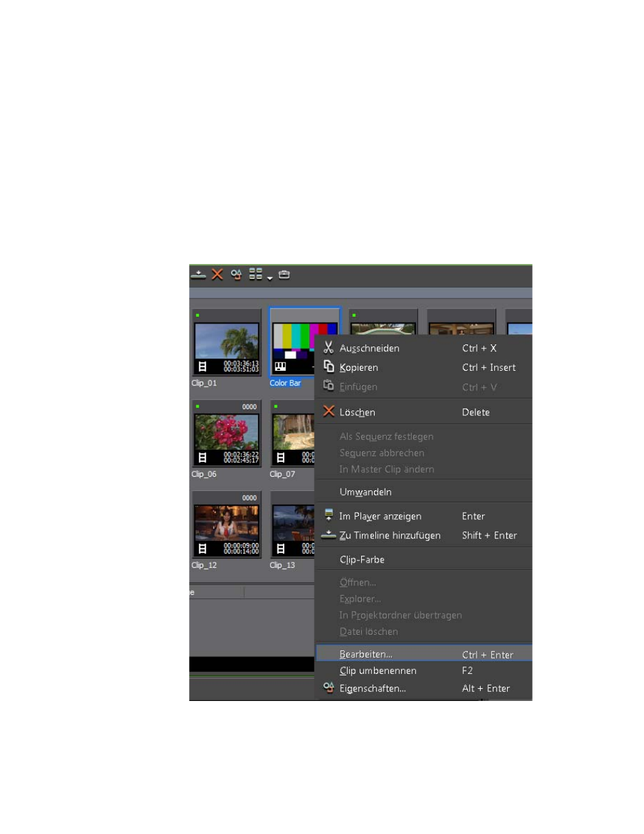Click the properties icon beside Eigenschaften
The image size is (644, 834).
tap(329, 687)
